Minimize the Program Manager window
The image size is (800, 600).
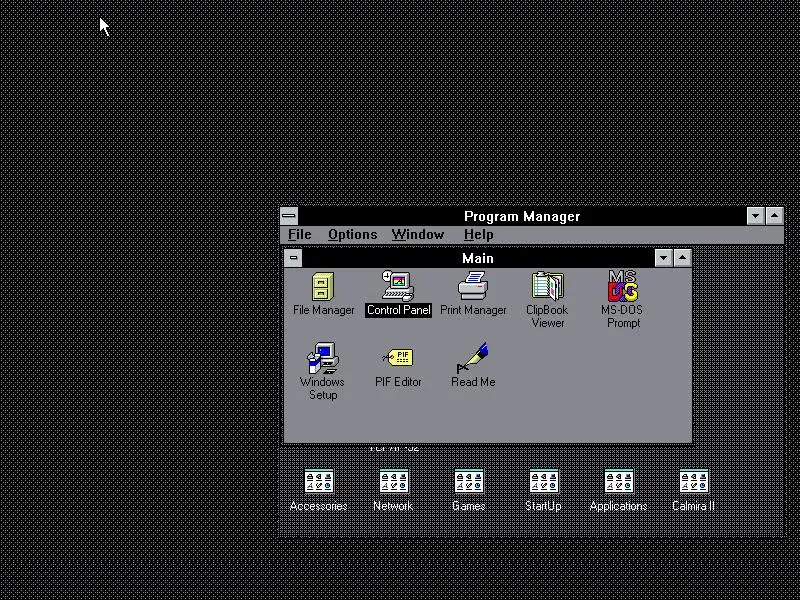(756, 216)
